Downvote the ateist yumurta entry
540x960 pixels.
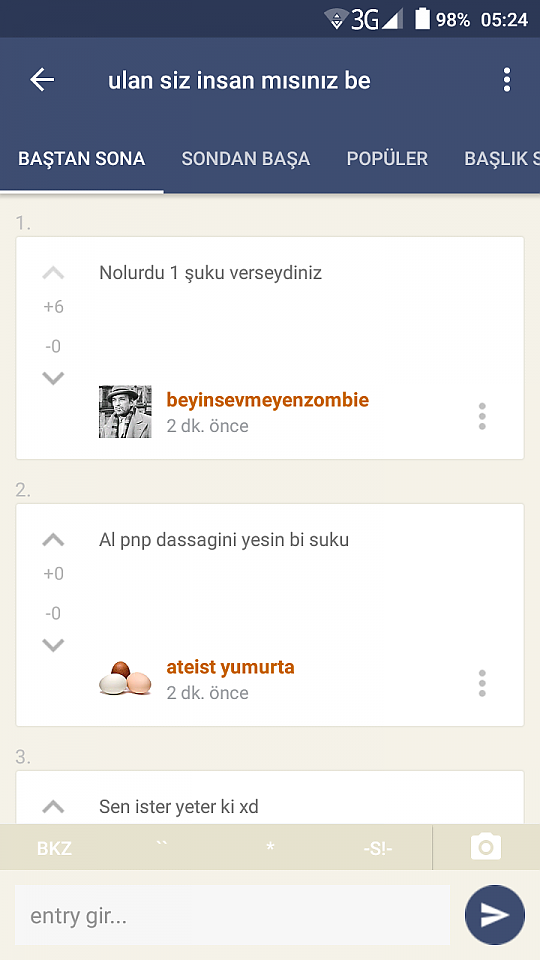click(53, 645)
